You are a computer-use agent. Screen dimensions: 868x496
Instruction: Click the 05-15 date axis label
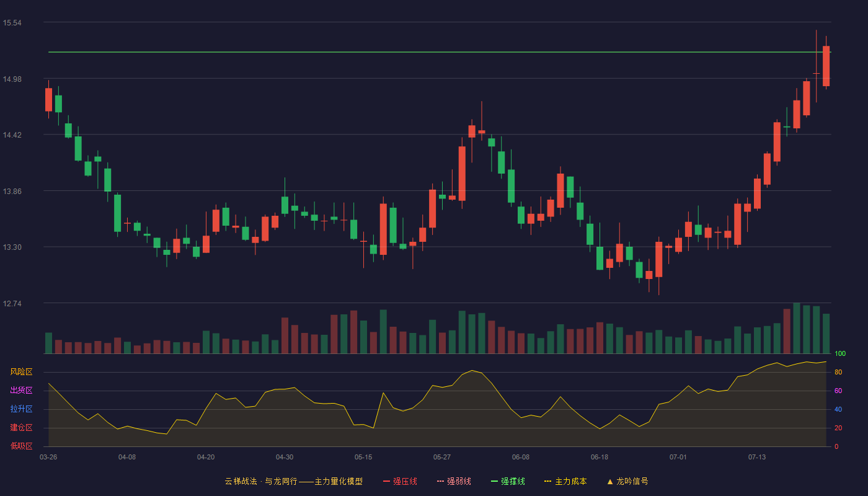[x=363, y=457]
